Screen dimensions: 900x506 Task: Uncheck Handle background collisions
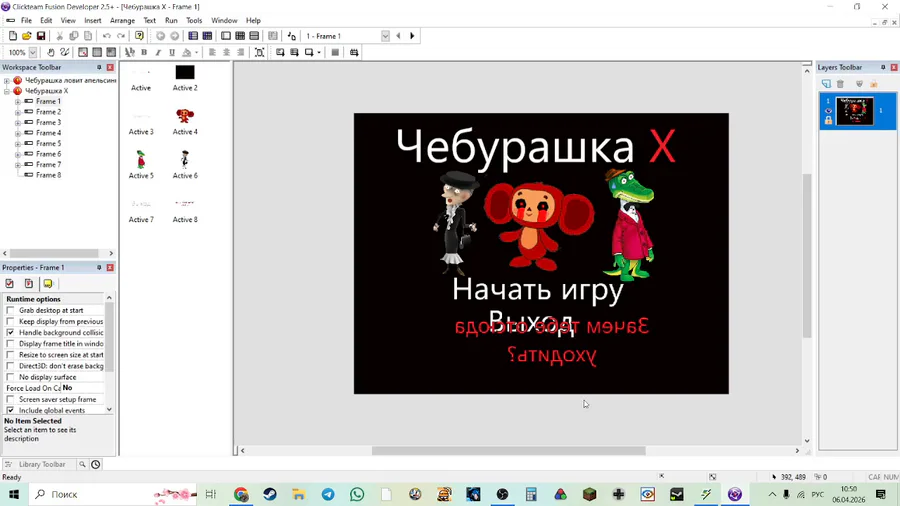click(x=10, y=332)
